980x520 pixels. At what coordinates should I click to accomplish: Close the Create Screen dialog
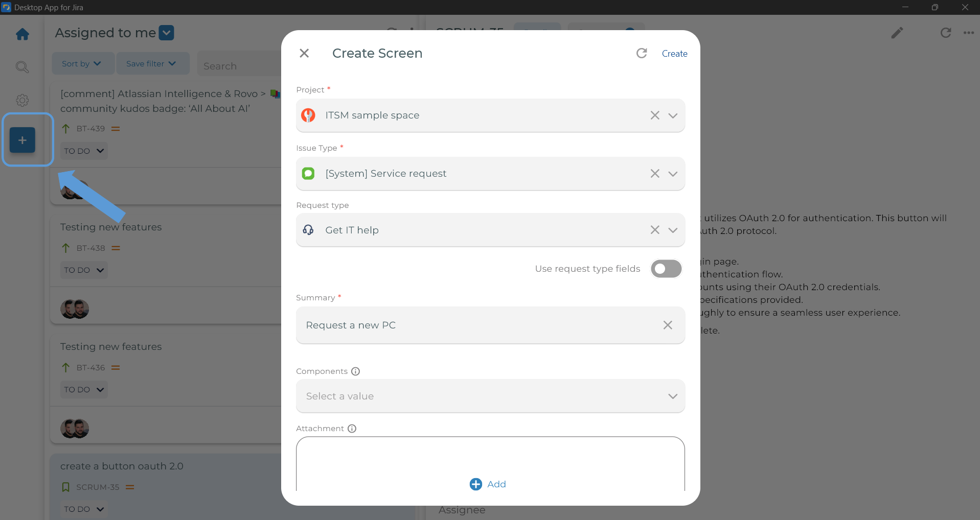[x=304, y=53]
